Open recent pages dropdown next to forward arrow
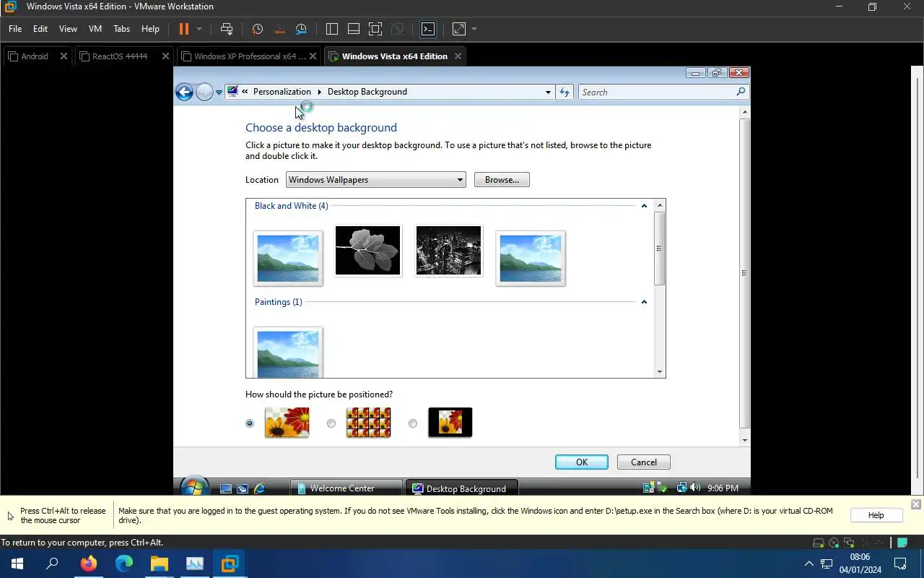This screenshot has height=578, width=924. [x=219, y=92]
